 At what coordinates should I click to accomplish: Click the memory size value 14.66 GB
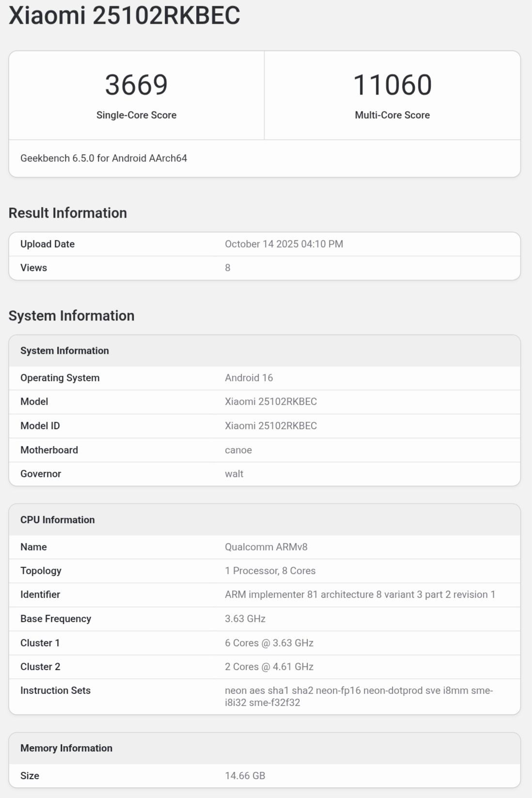click(x=245, y=776)
